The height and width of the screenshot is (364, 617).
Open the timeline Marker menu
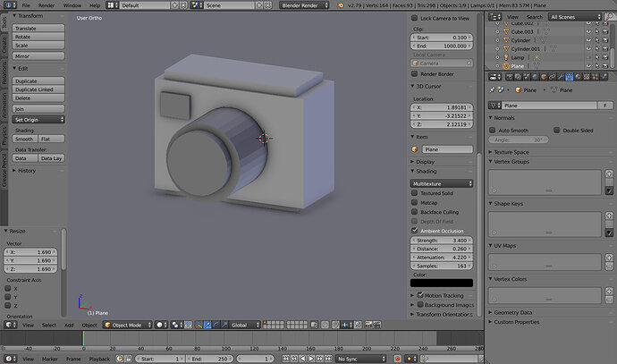pyautogui.click(x=49, y=359)
